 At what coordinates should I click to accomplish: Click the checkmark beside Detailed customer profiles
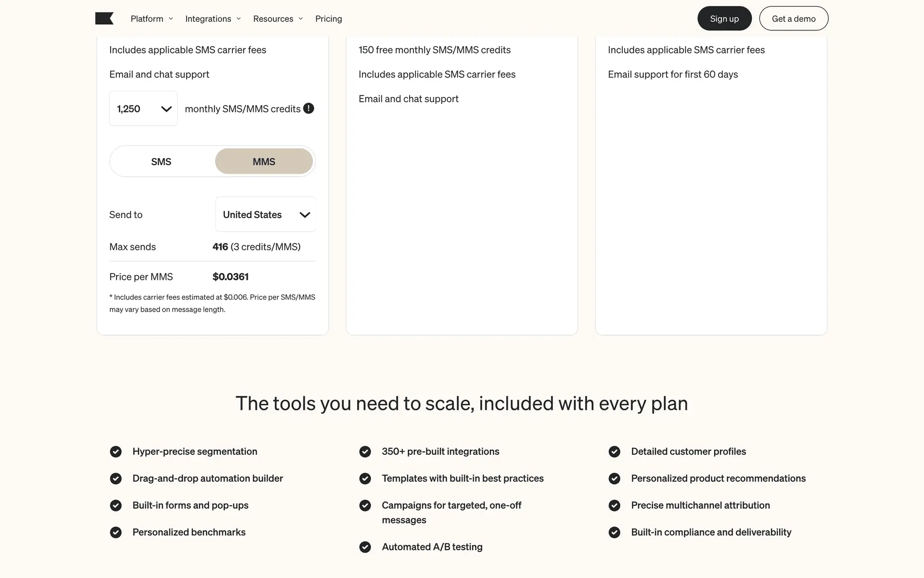click(x=614, y=451)
